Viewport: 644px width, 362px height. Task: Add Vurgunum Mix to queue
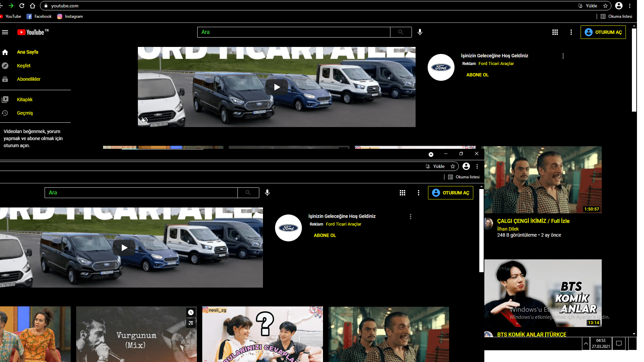(191, 323)
